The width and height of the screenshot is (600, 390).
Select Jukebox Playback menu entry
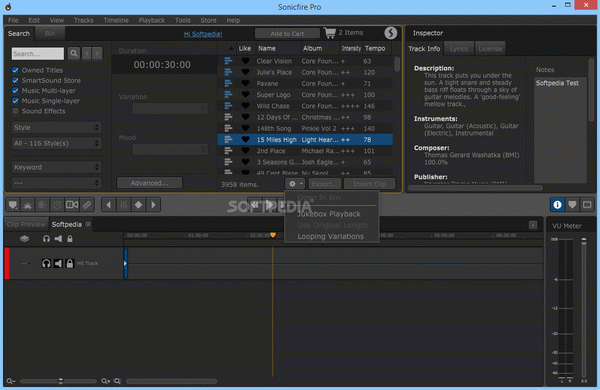(329, 214)
